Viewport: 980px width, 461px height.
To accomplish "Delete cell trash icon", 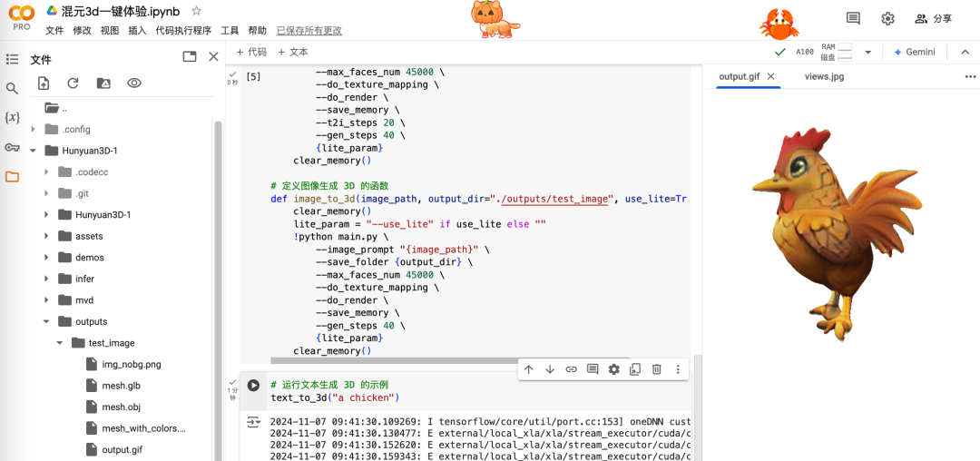I will tap(656, 369).
